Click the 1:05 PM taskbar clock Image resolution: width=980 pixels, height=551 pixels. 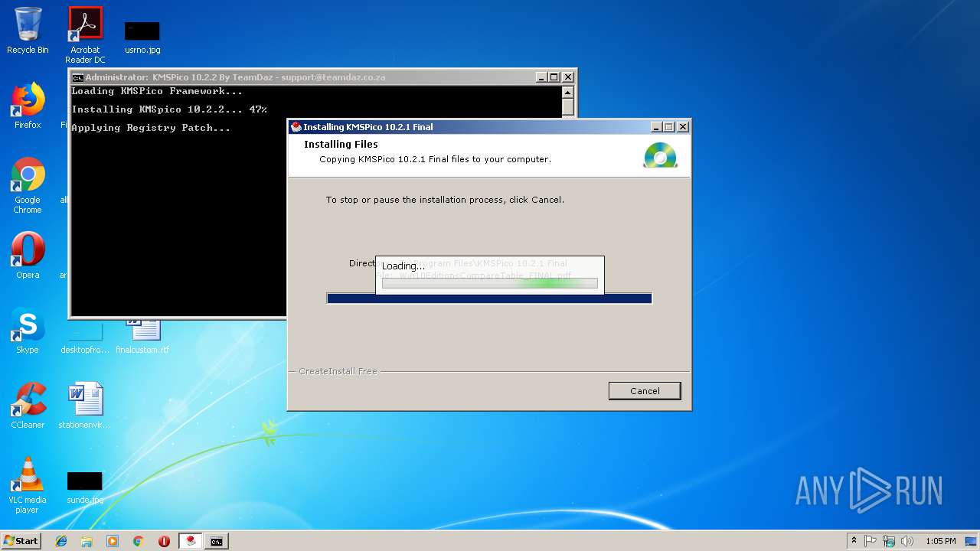pos(940,541)
